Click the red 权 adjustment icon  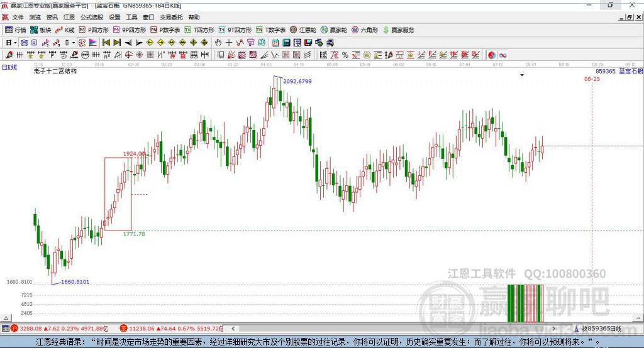point(82,43)
